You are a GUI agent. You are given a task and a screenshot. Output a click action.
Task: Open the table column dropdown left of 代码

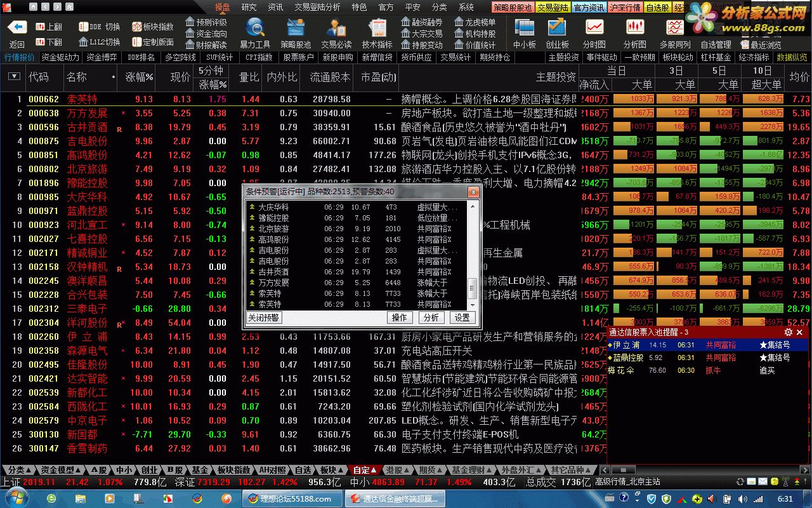coord(14,77)
